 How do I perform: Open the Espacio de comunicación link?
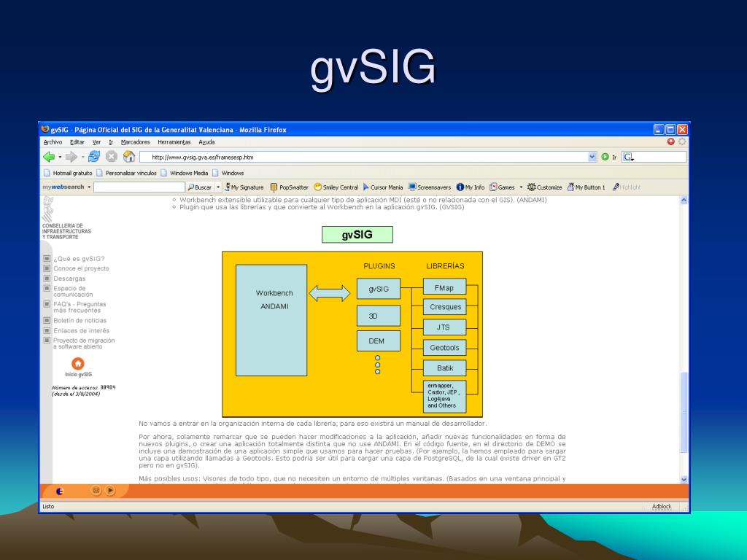[73, 292]
